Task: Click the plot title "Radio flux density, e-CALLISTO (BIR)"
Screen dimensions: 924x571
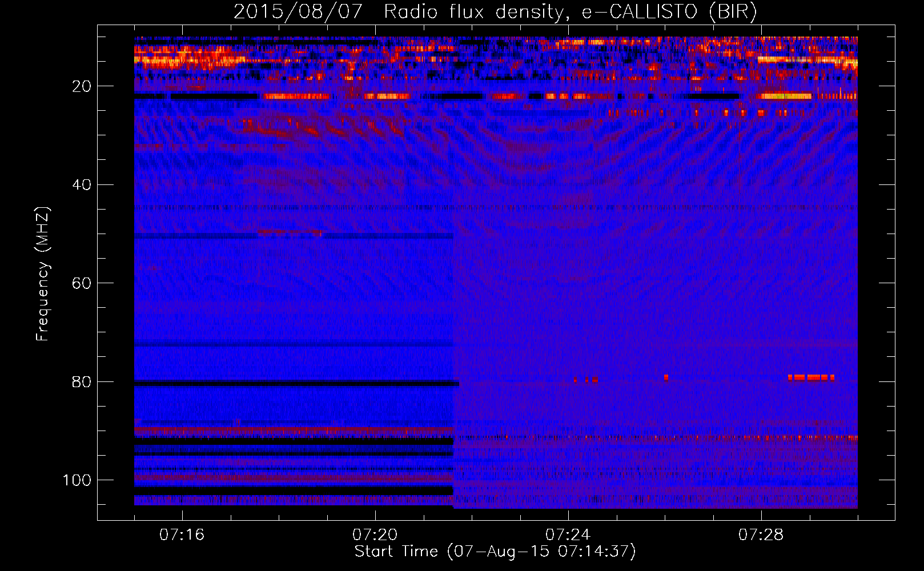Action: point(571,11)
